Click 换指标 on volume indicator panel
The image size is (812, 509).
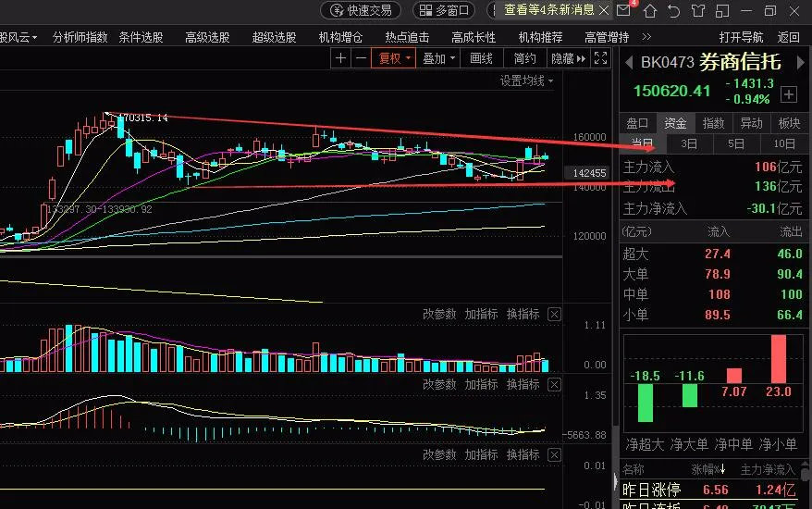[x=523, y=314]
